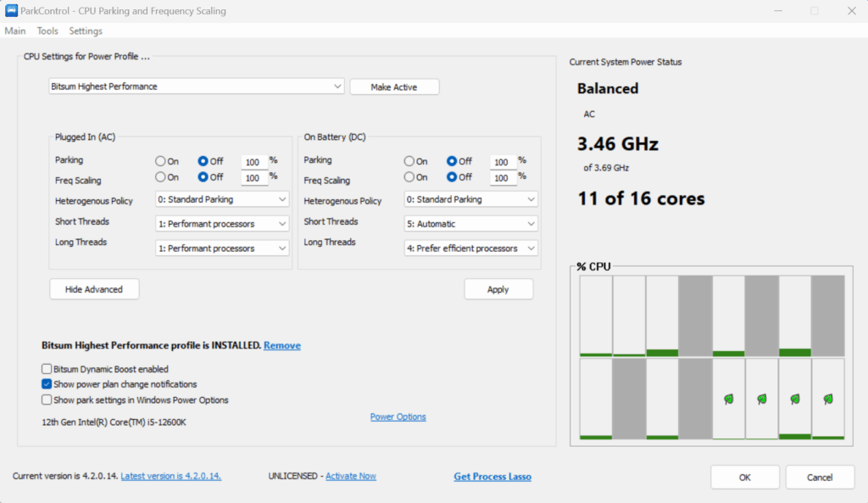Turn On Freq Scaling for On Battery (DC)

click(410, 177)
